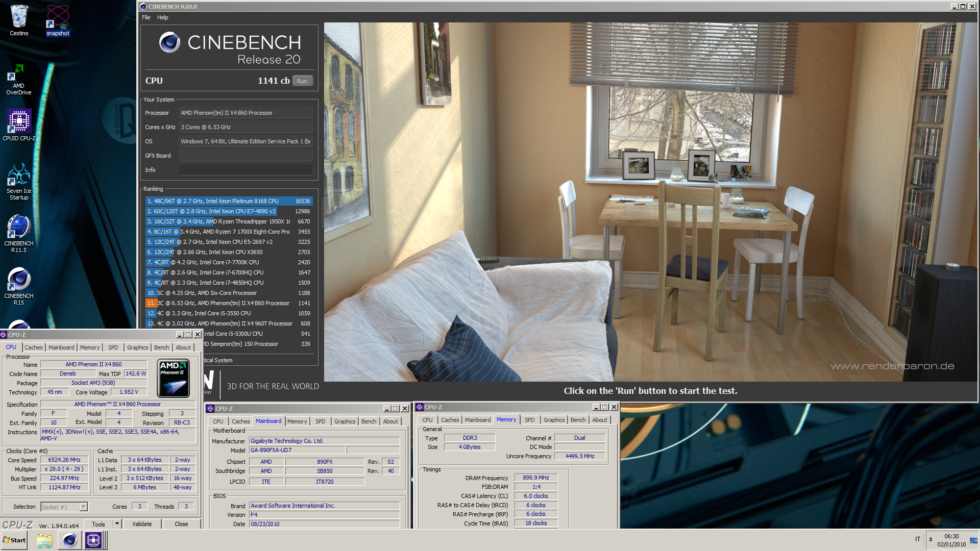Select the Memory tab in the CPU-Z Mainboard window

click(x=297, y=421)
